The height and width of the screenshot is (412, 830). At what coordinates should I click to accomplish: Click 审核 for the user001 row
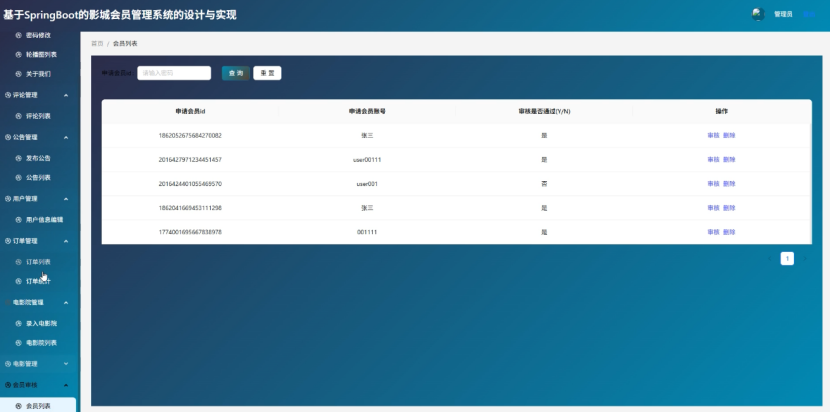[x=714, y=184]
